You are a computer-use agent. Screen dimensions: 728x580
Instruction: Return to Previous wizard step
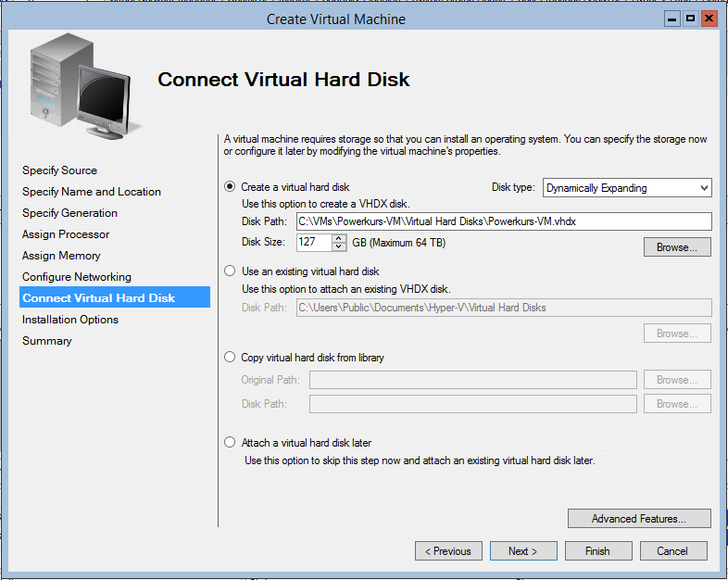pyautogui.click(x=448, y=550)
